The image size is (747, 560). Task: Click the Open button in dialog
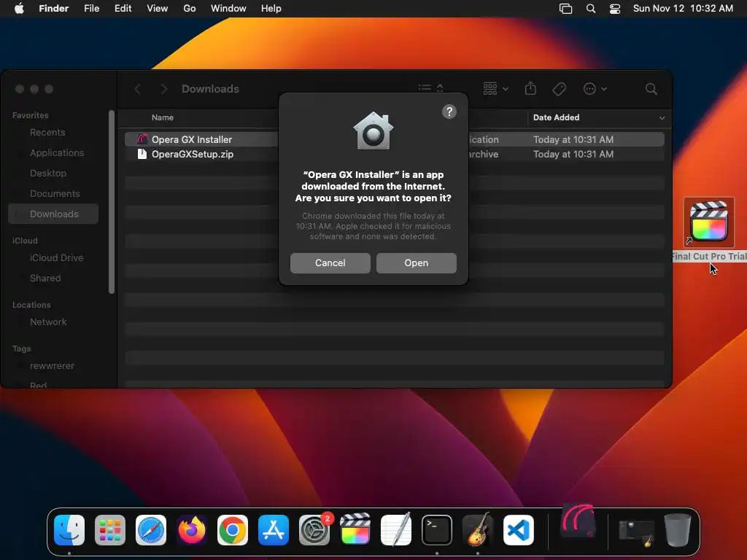click(417, 262)
